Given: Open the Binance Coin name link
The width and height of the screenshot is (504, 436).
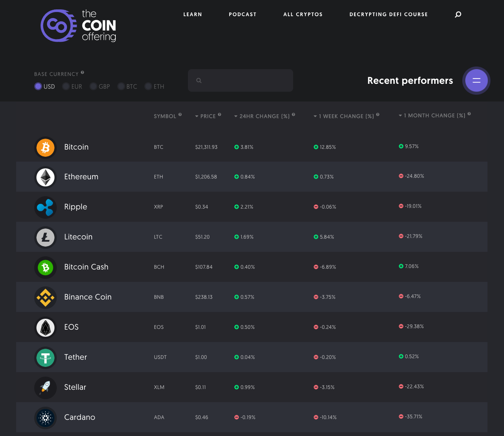Looking at the screenshot, I should (x=88, y=297).
